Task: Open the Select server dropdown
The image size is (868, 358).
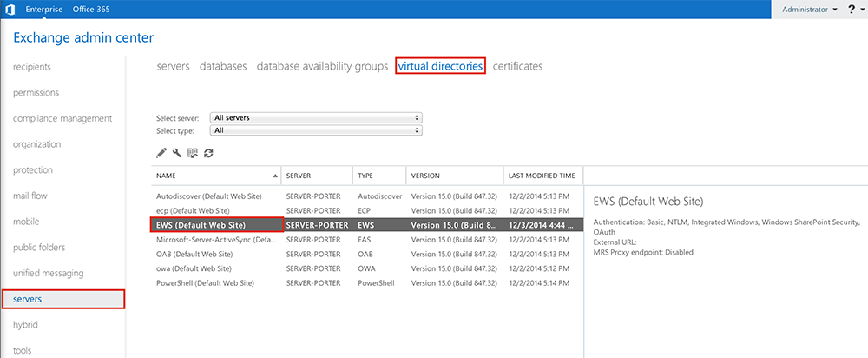Action: [x=316, y=118]
